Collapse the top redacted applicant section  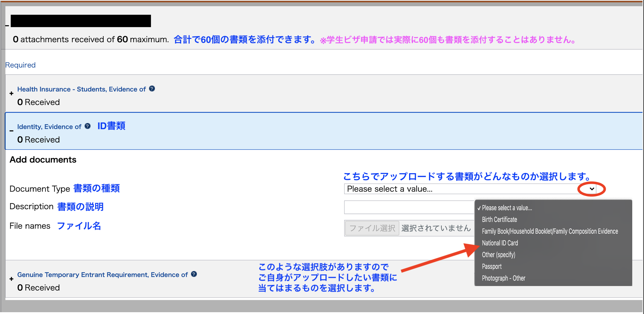7,25
